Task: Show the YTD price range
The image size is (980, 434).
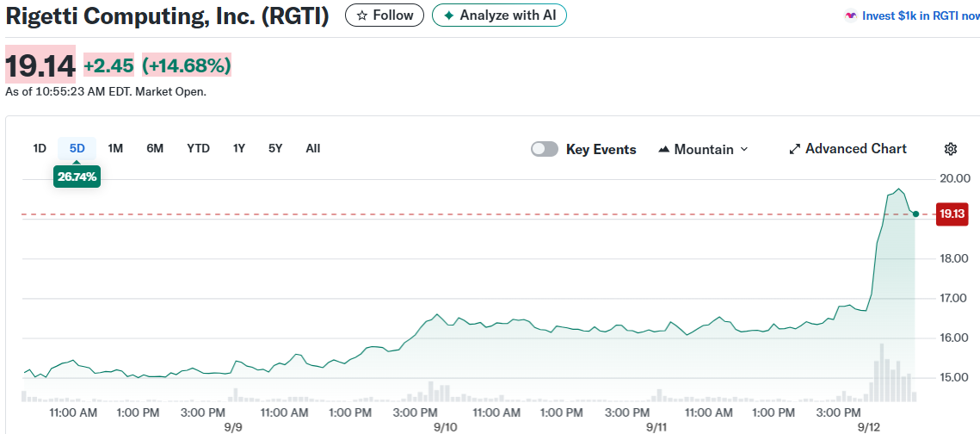Action: coord(198,148)
